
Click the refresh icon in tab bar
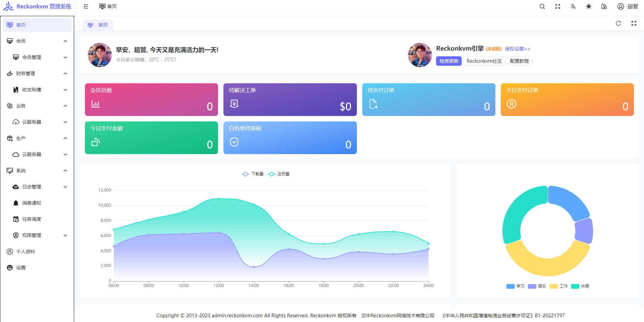coord(618,23)
